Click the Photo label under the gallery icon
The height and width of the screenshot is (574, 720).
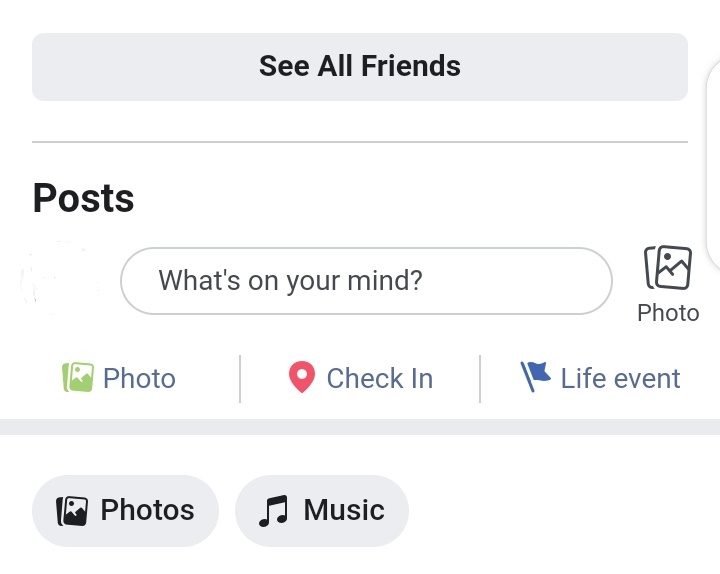[668, 313]
